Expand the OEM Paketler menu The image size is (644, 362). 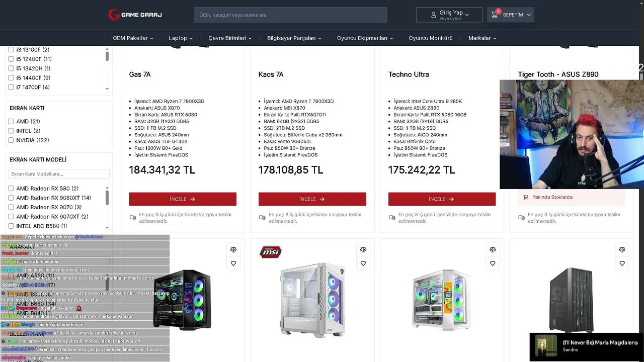pos(133,38)
